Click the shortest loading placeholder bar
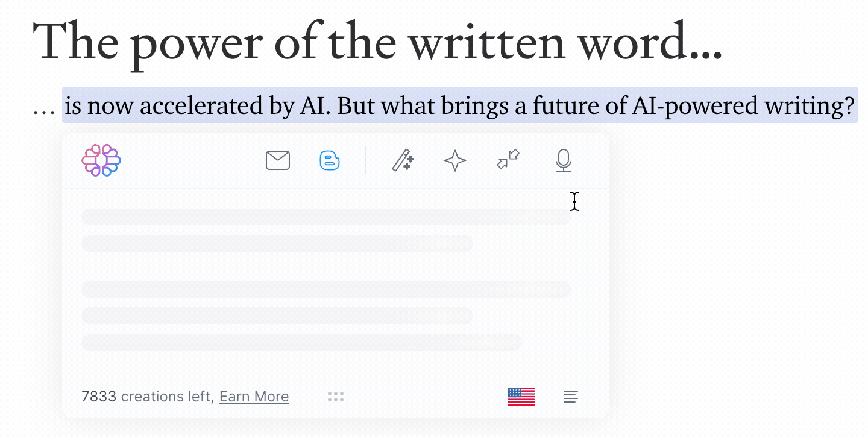The image size is (868, 437). coord(277,244)
